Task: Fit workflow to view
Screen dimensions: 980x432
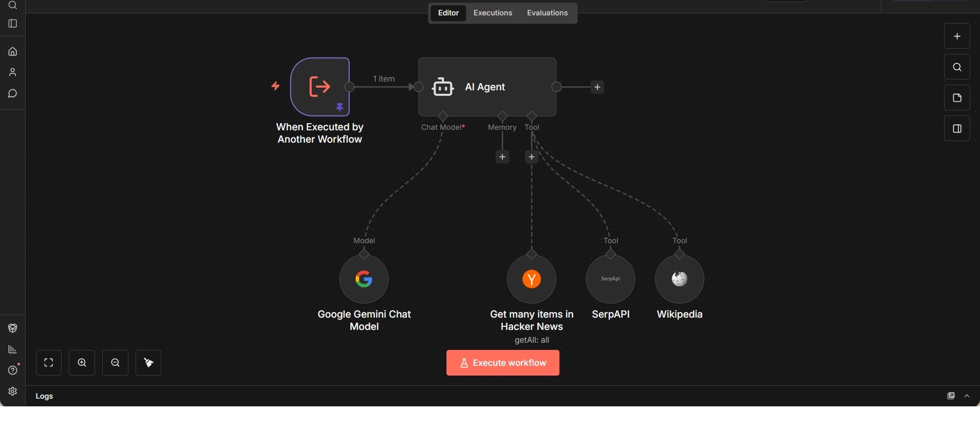Action: tap(49, 363)
